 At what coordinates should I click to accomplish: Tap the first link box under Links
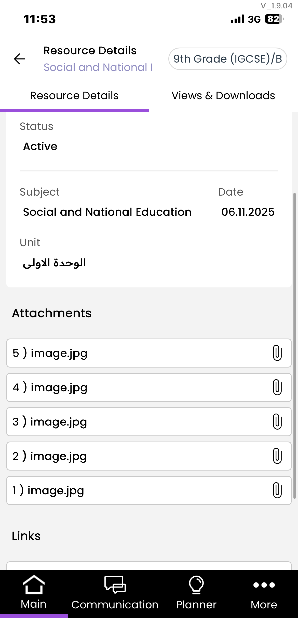point(149,566)
